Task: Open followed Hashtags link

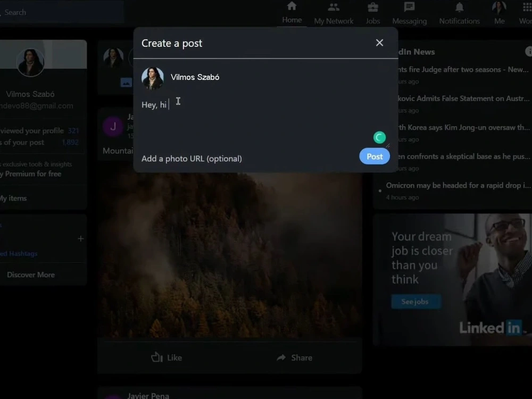Action: (19, 253)
